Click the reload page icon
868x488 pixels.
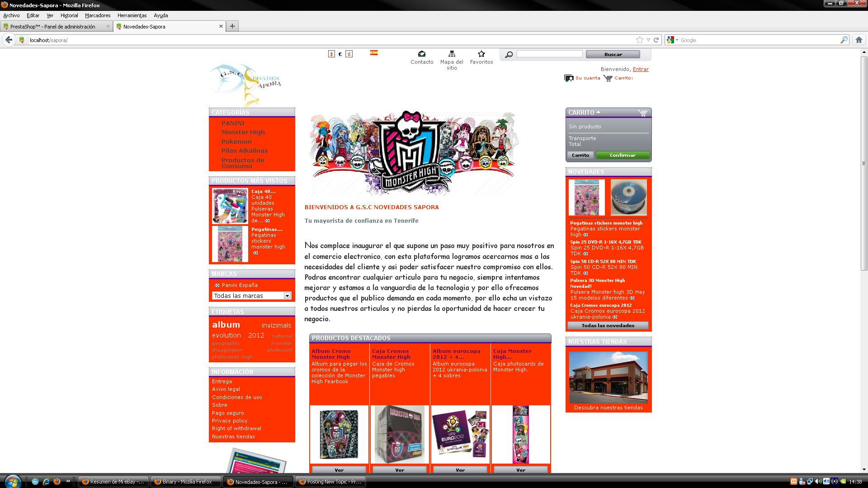(656, 40)
